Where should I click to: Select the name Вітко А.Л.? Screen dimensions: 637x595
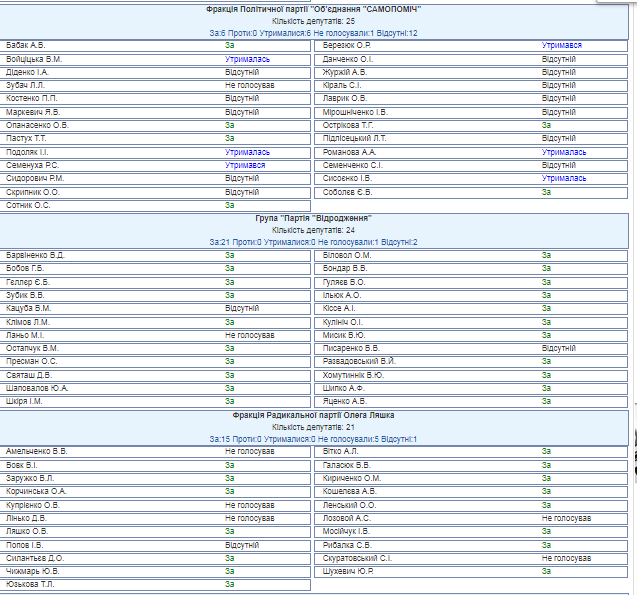[340, 451]
